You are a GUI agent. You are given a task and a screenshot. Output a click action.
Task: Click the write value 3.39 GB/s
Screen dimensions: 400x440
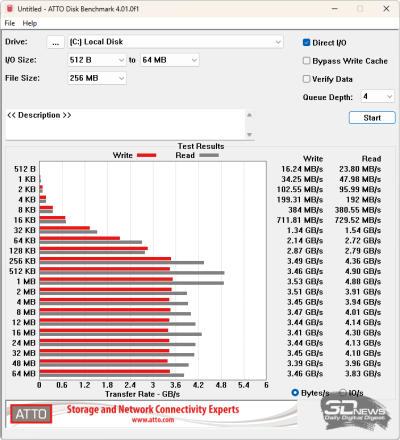click(x=305, y=363)
